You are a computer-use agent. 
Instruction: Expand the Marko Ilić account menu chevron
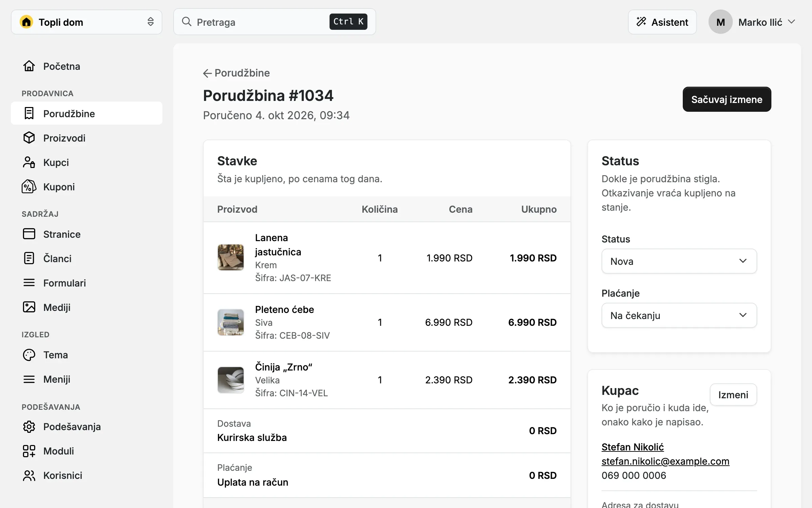point(791,22)
